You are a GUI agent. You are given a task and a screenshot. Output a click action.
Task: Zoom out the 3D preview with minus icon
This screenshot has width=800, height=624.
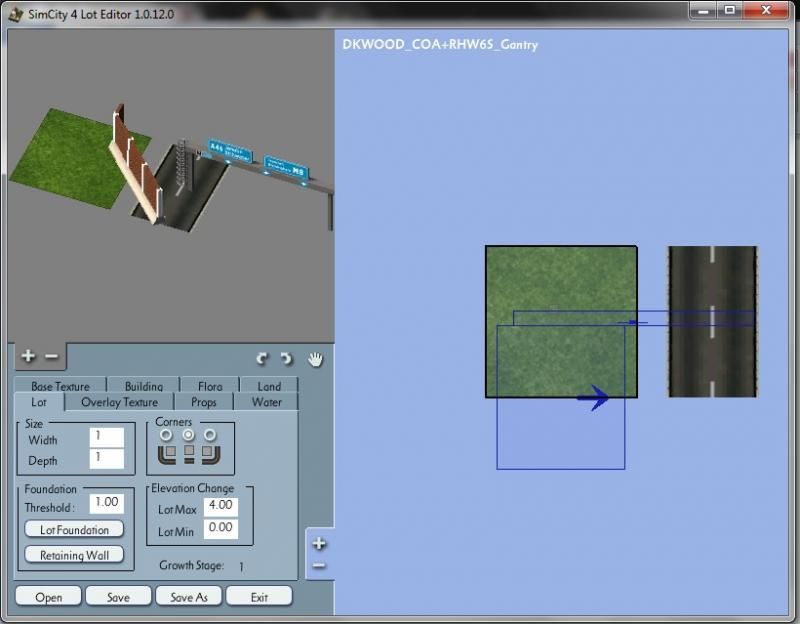[x=52, y=356]
